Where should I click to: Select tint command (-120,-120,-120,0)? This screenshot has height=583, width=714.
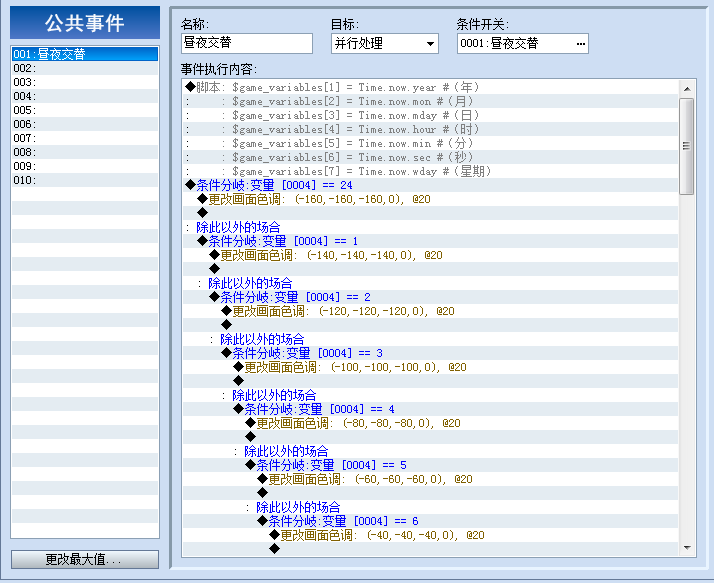coord(430,312)
